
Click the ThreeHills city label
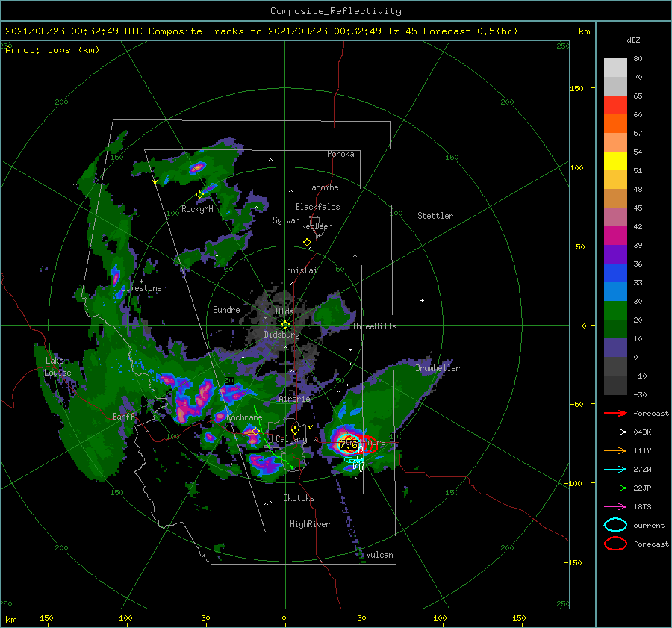click(375, 326)
